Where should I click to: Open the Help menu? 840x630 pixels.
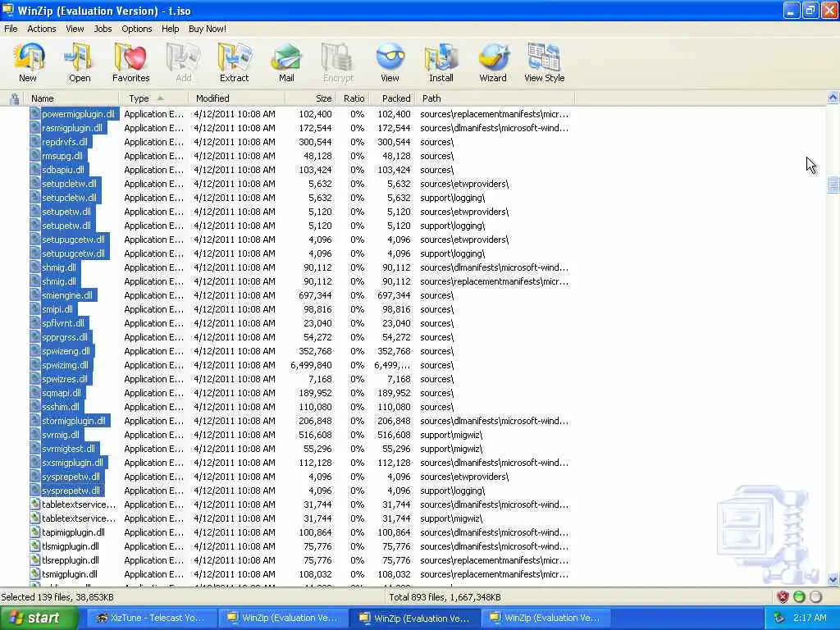click(171, 29)
